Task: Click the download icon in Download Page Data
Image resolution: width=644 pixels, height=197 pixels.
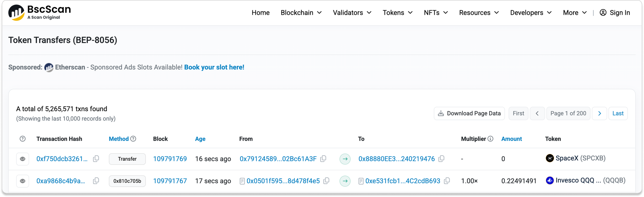Action: coord(441,113)
